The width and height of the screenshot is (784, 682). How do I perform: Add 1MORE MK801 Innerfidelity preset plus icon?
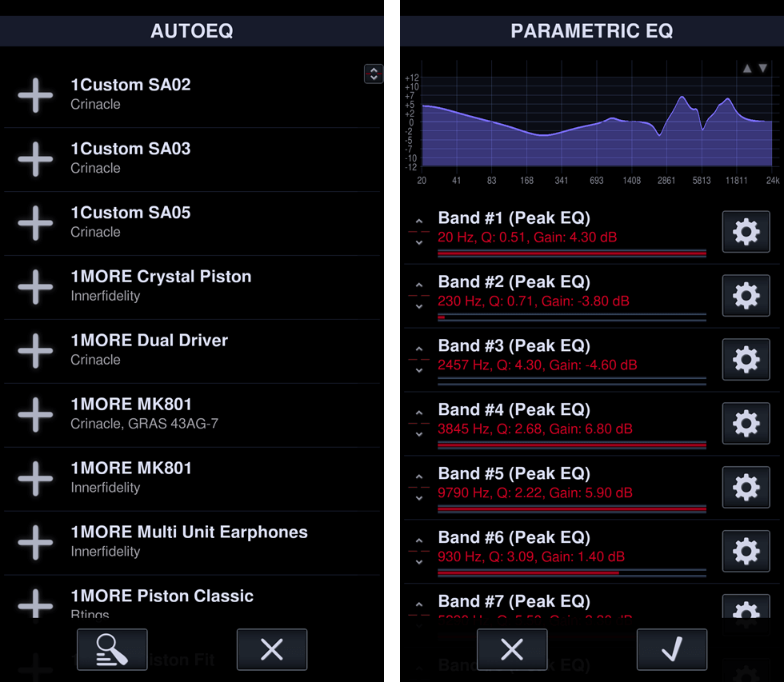(35, 479)
